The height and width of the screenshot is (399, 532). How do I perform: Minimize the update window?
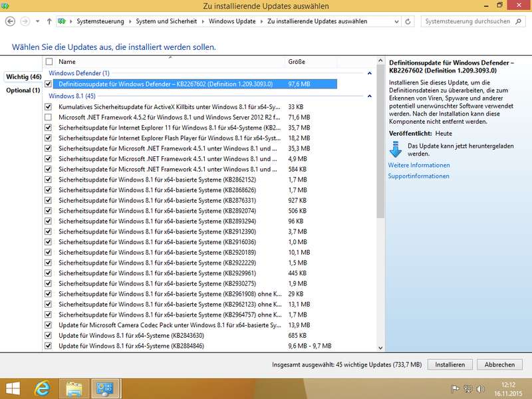486,5
